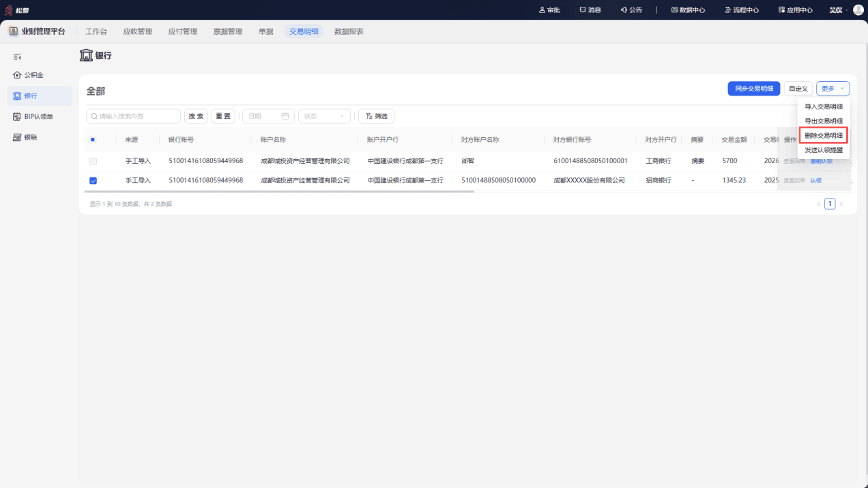Click page number 1

click(x=830, y=204)
